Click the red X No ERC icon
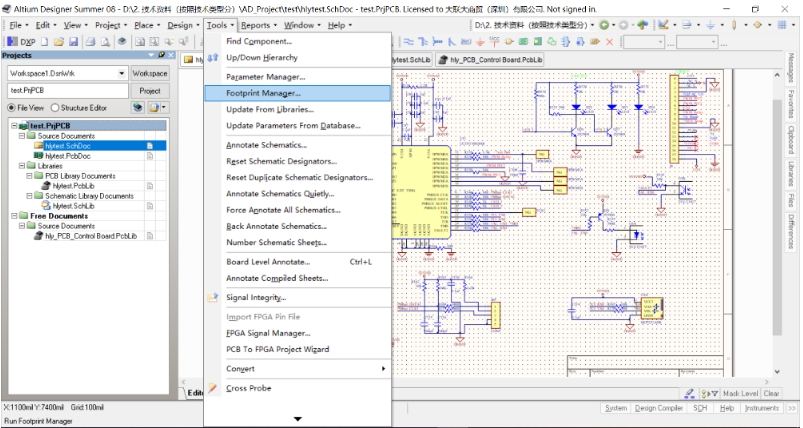Screen dimensions: 803x428 609,42
